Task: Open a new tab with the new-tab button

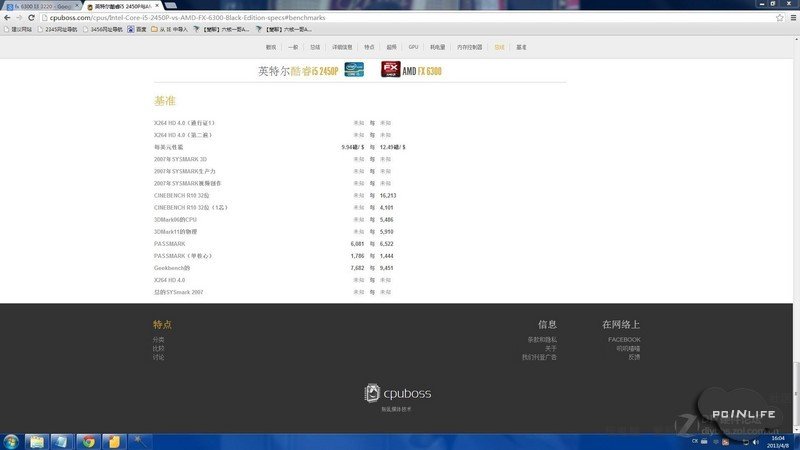Action: [171, 6]
